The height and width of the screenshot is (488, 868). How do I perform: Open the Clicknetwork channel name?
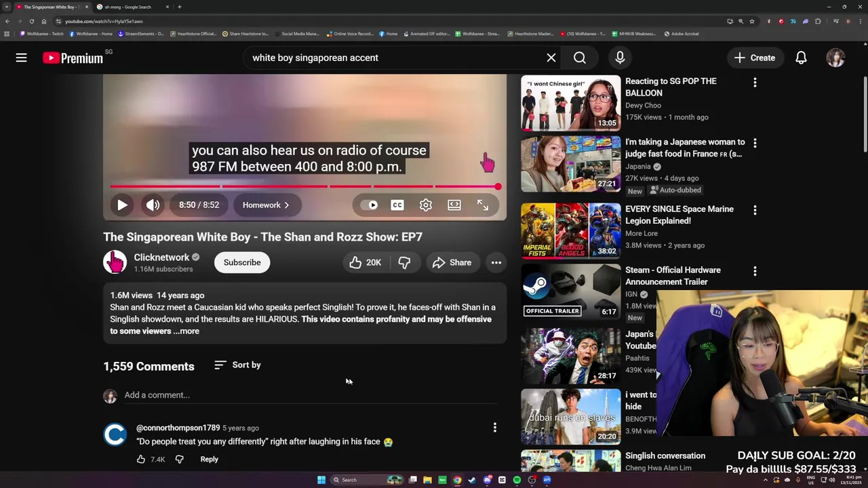(161, 257)
